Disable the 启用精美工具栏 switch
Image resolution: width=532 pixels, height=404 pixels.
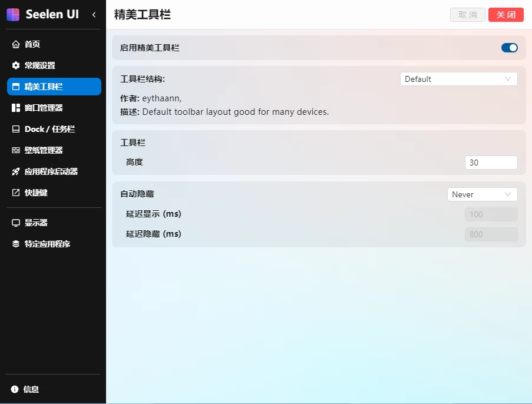coord(509,48)
